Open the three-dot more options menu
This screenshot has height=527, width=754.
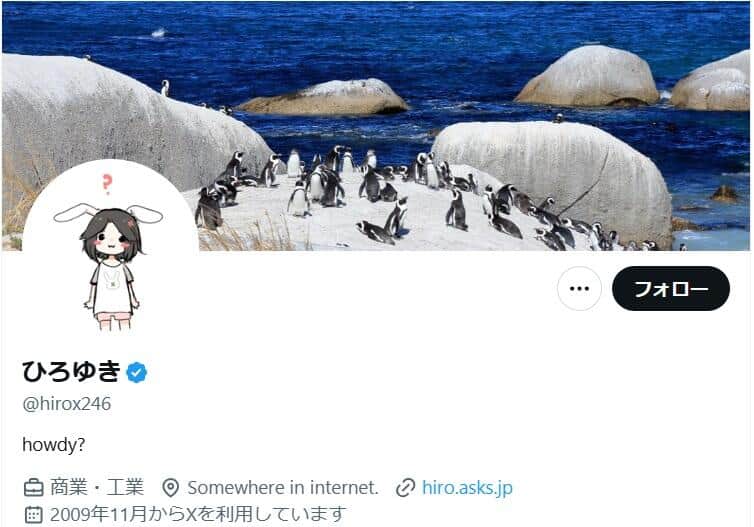(x=579, y=289)
